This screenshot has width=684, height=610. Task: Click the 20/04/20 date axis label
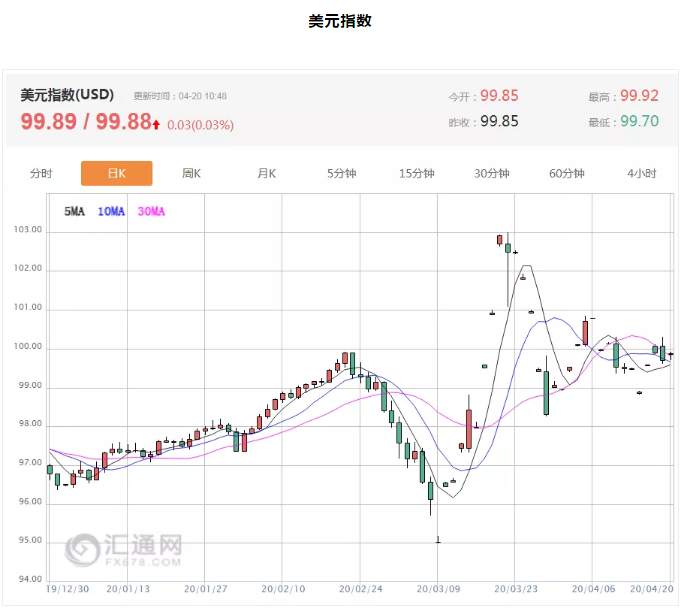652,589
